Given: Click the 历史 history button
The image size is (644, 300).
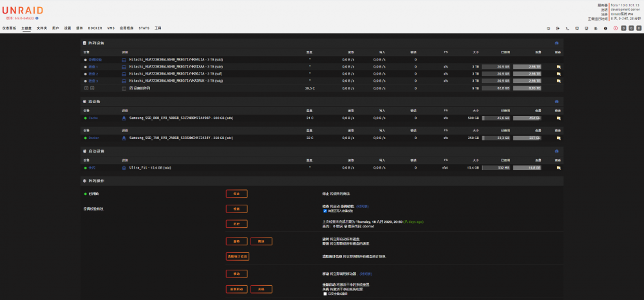Looking at the screenshot, I should point(236,224).
